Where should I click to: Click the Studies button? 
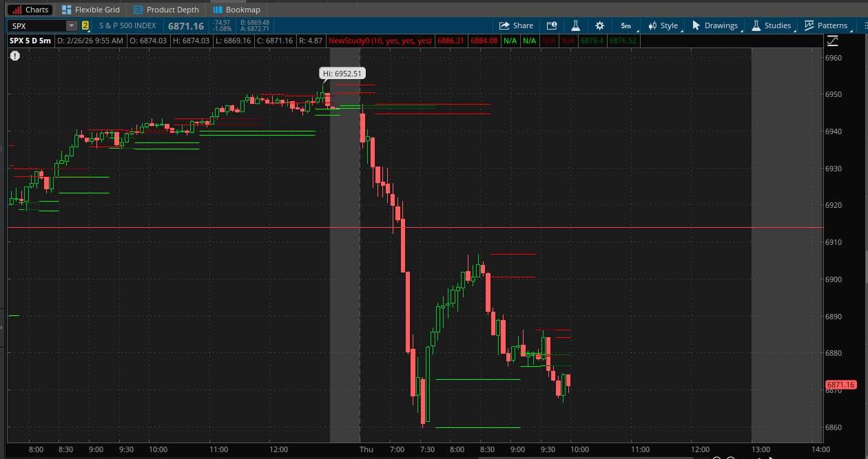771,25
